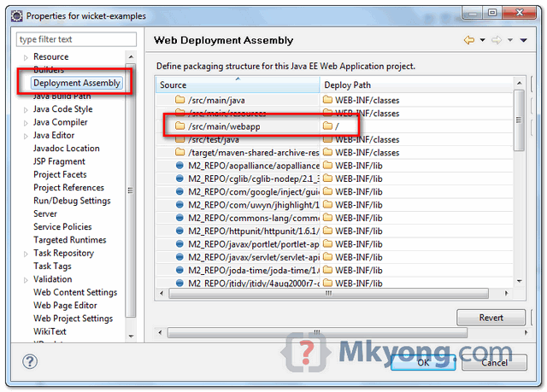Click the forward navigation arrow icon
Screen dimensions: 547x392
tap(497, 40)
